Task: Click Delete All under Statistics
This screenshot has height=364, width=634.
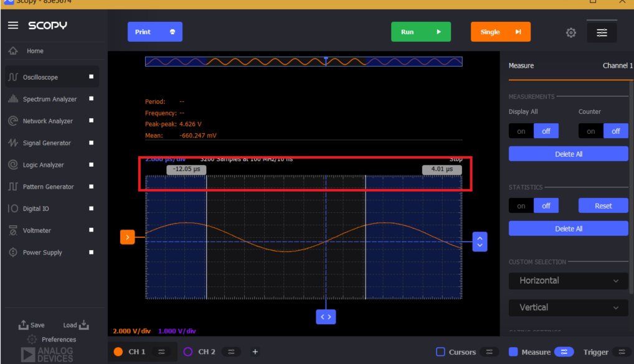Action: pos(569,228)
